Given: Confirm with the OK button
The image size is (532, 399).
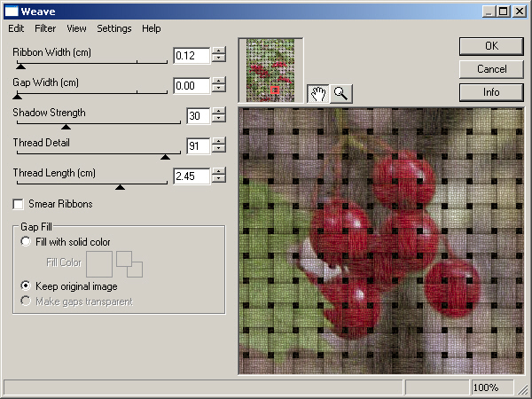Looking at the screenshot, I should (491, 46).
